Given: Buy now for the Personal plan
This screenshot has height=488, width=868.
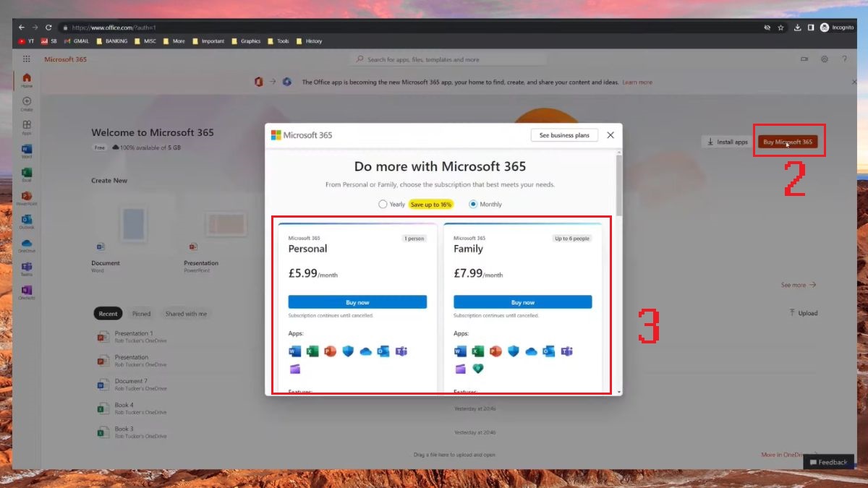Looking at the screenshot, I should (x=357, y=302).
